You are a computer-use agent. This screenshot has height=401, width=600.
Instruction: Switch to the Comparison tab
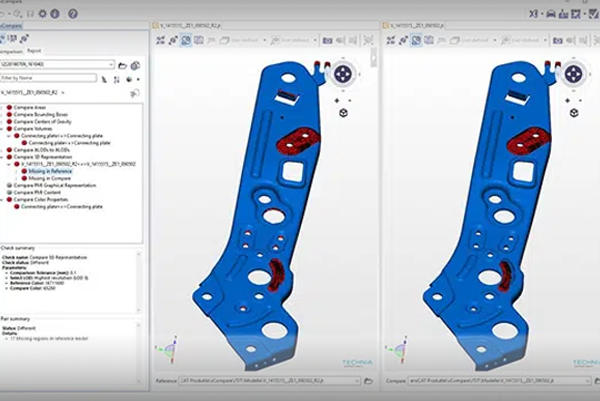(10, 50)
